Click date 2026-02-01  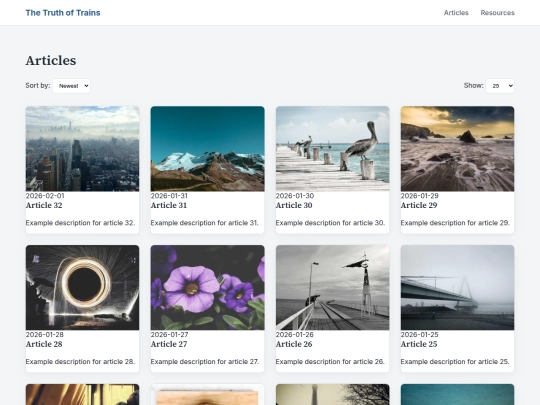(45, 196)
